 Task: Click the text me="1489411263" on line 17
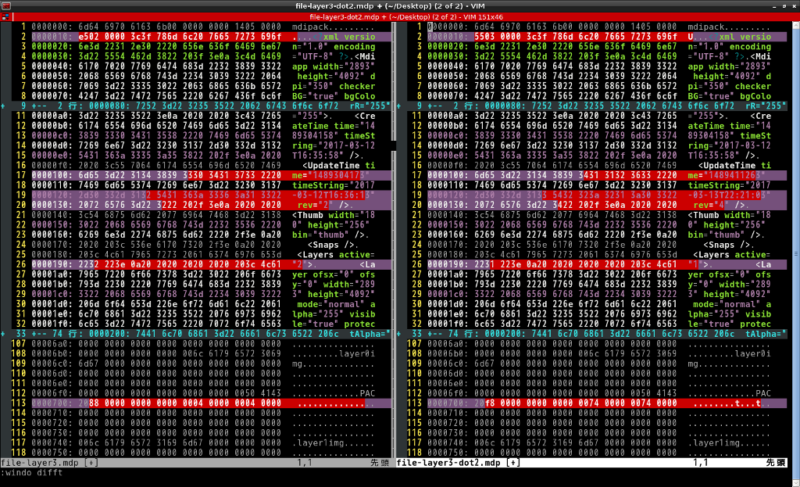tap(726, 175)
